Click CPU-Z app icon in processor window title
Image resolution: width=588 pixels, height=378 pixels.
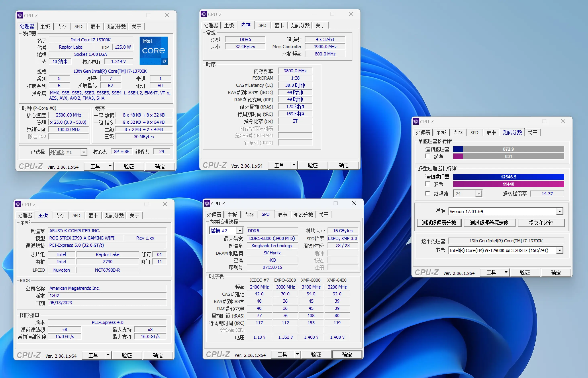[x=20, y=15]
